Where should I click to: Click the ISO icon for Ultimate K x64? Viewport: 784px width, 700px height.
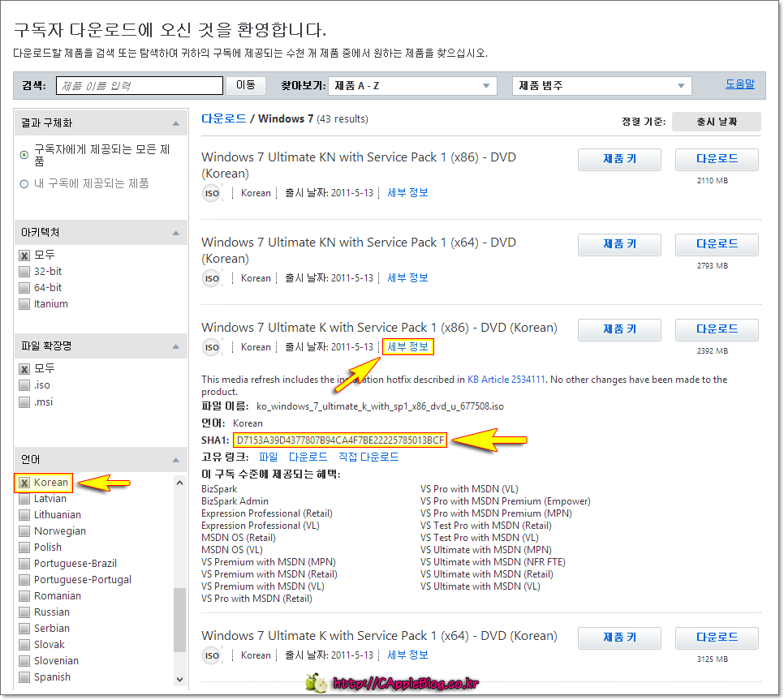point(212,655)
